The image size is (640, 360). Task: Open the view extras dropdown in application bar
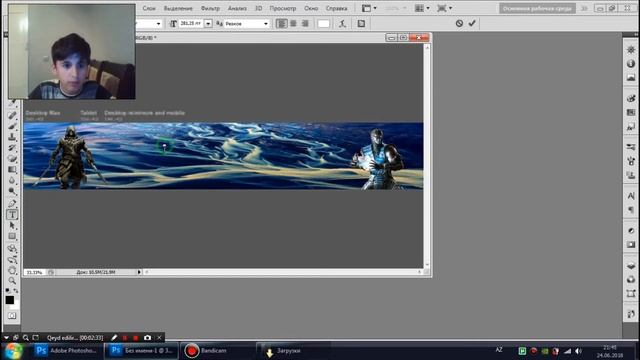tap(369, 8)
